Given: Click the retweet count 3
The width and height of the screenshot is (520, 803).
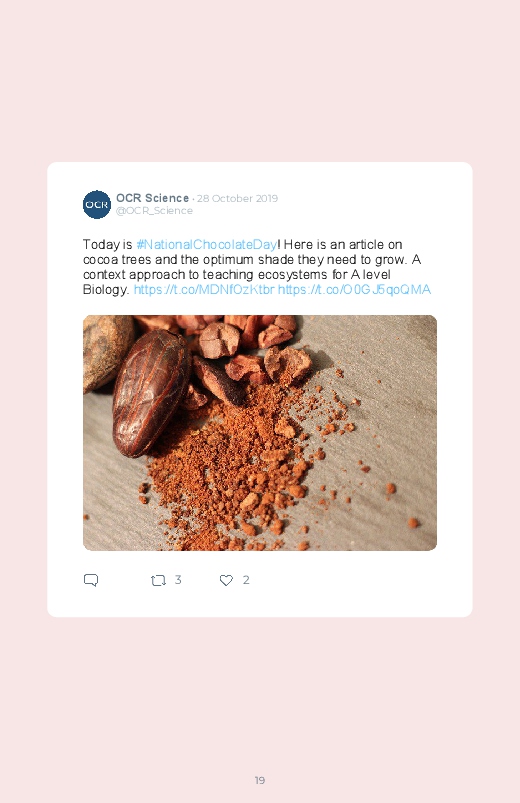Looking at the screenshot, I should coord(178,580).
